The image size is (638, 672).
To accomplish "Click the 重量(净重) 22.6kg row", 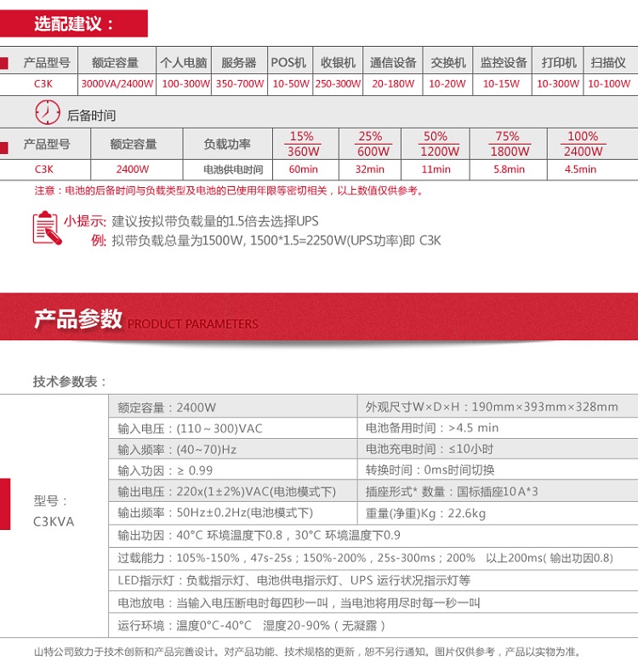I will click(498, 513).
